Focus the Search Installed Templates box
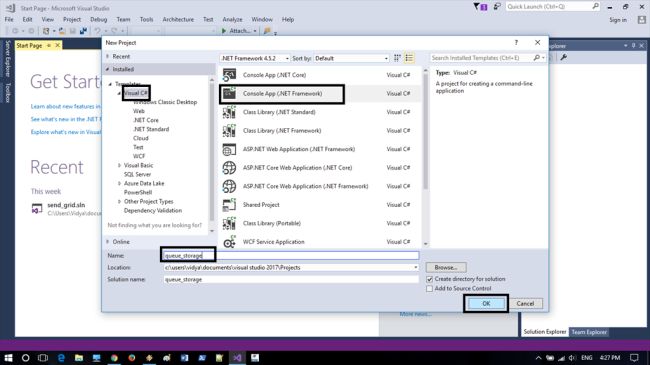Screen dimensions: 650x365 click(481, 58)
